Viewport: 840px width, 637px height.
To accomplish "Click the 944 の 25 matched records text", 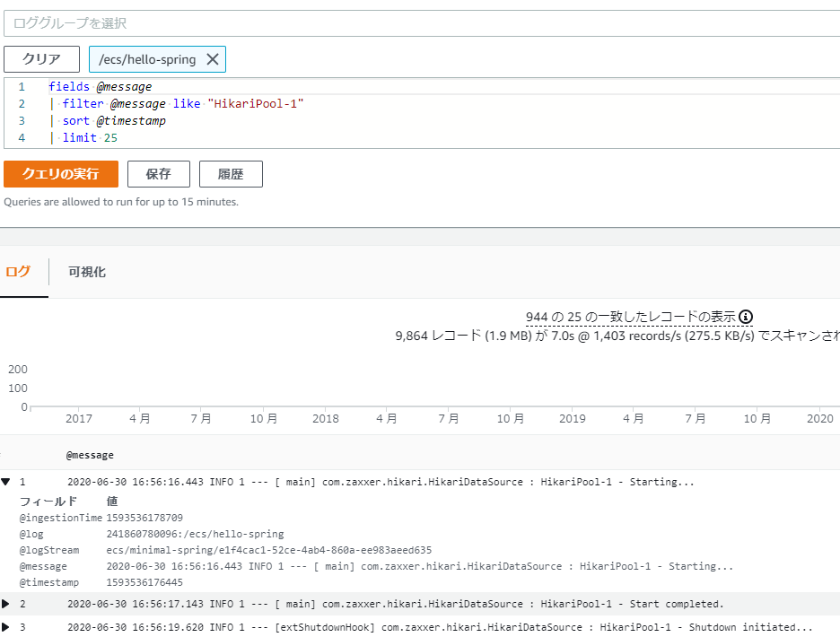I will 631,317.
